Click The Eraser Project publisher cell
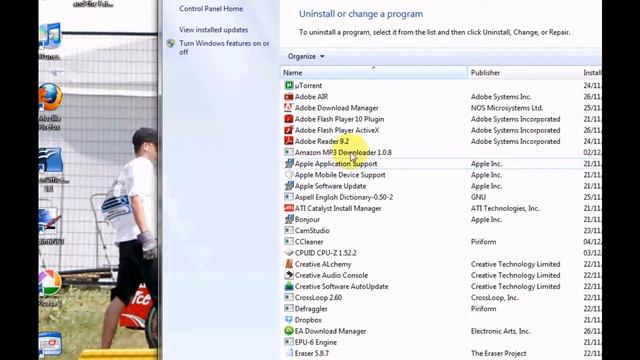 pos(498,353)
